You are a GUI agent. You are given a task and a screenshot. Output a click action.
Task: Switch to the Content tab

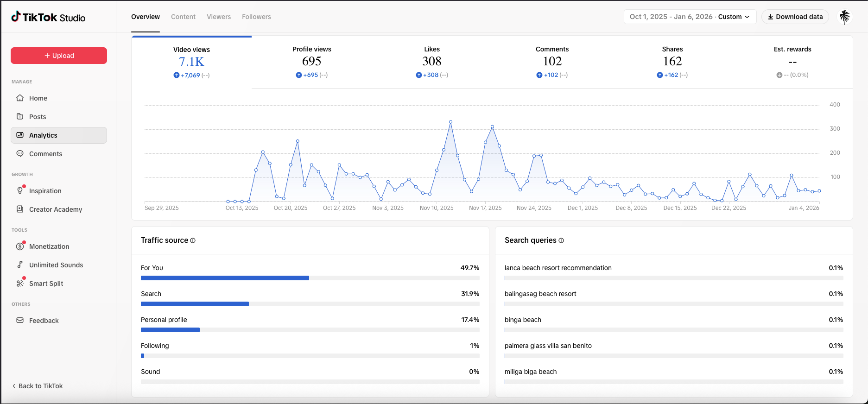(183, 17)
